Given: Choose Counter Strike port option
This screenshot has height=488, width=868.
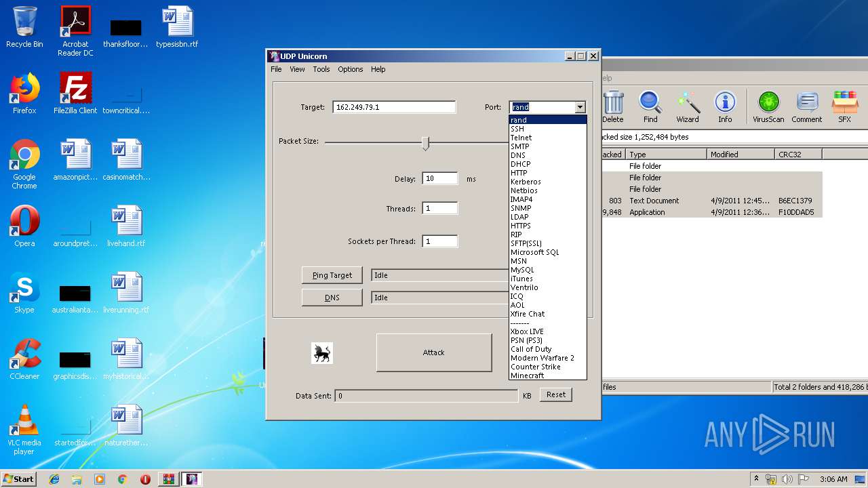Looking at the screenshot, I should click(x=548, y=367).
